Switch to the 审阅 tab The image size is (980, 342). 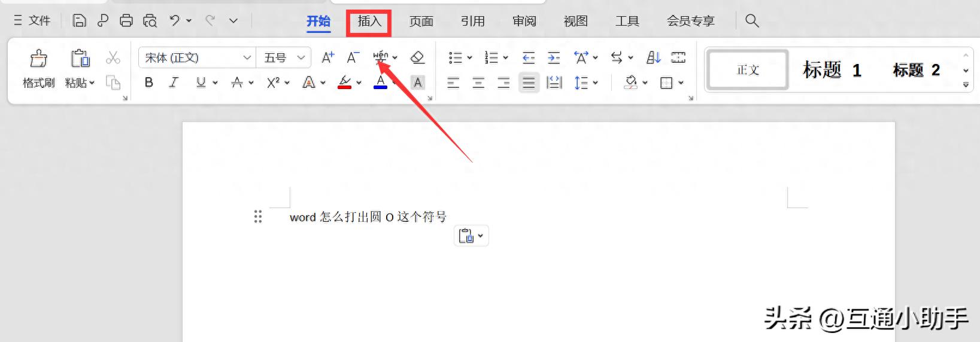click(x=524, y=21)
